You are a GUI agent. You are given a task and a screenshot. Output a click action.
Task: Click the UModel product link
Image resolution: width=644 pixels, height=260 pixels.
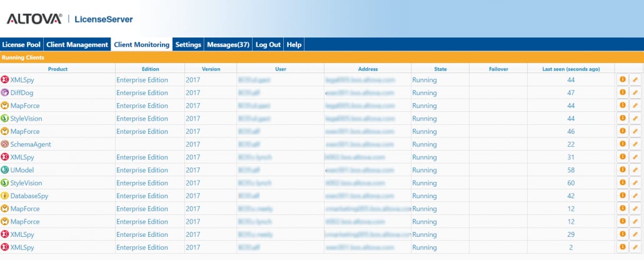click(x=22, y=170)
